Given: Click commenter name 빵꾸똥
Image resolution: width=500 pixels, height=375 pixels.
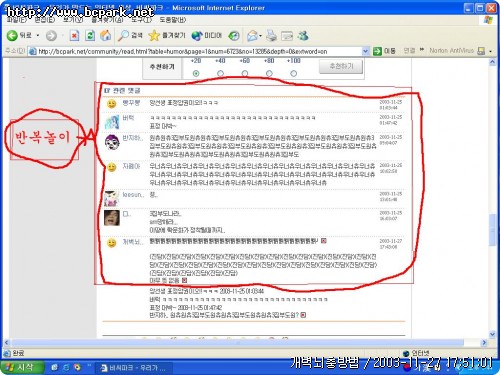Looking at the screenshot, I should point(131,103).
